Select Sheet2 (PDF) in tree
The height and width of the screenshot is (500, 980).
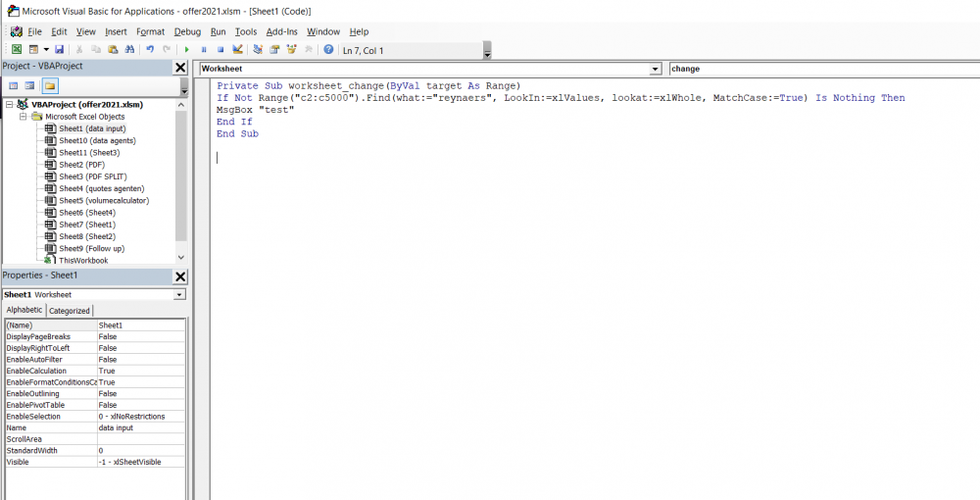82,165
